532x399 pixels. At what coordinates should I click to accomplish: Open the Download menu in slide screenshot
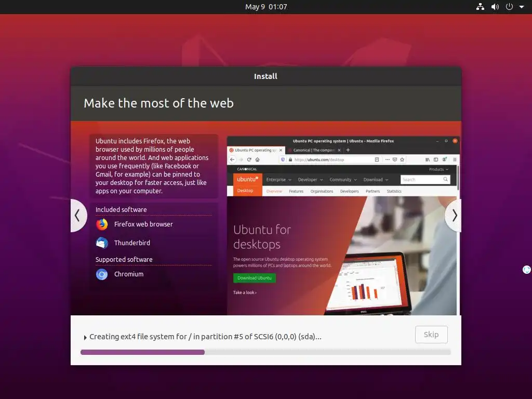[x=376, y=180]
